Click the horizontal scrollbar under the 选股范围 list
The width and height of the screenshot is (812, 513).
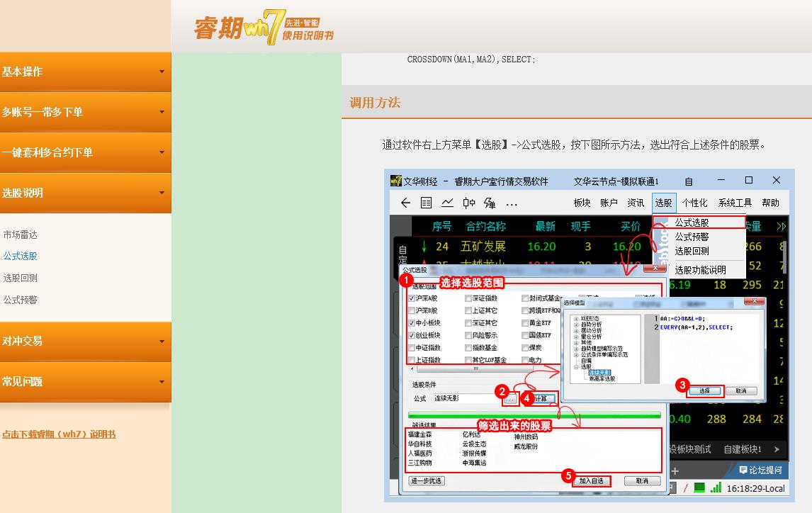475,369
